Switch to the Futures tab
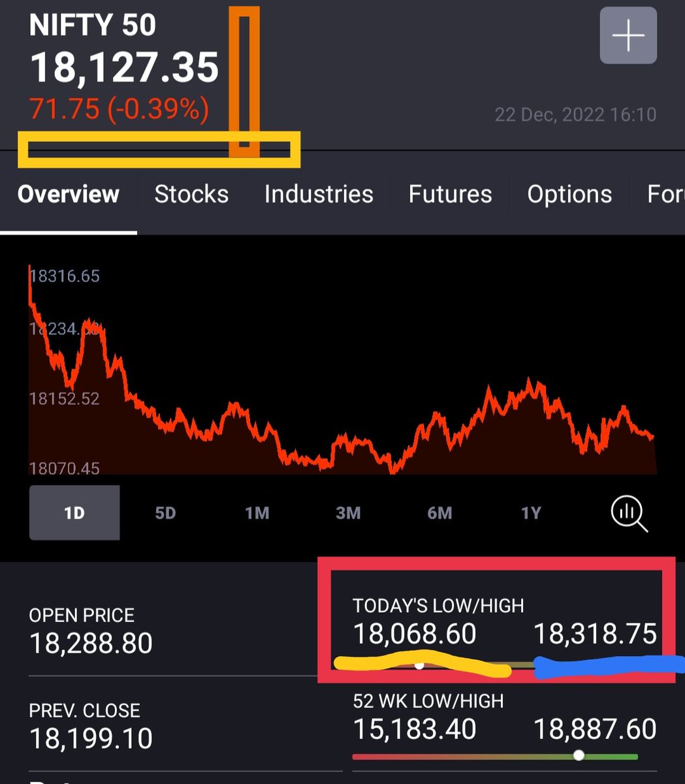The width and height of the screenshot is (685, 784). pyautogui.click(x=450, y=194)
